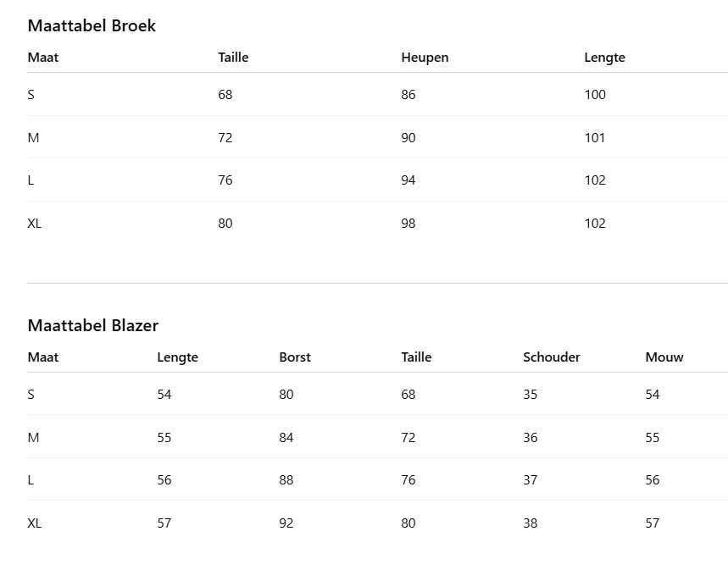Click the Mouw column header
The height and width of the screenshot is (570, 728).
pos(664,357)
